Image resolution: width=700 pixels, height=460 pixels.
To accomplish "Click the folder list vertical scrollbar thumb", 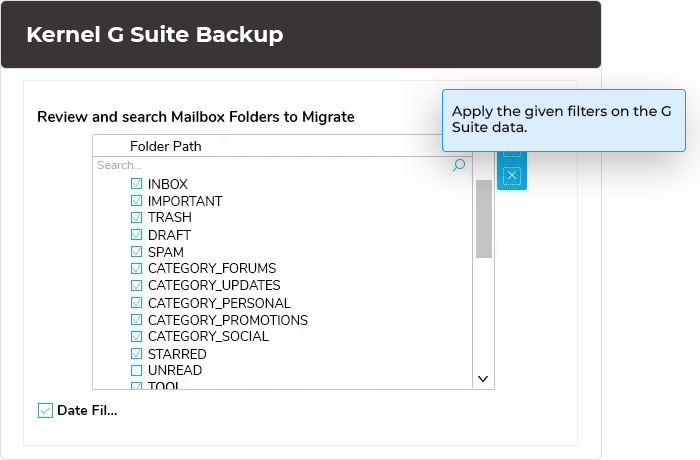I will 484,219.
